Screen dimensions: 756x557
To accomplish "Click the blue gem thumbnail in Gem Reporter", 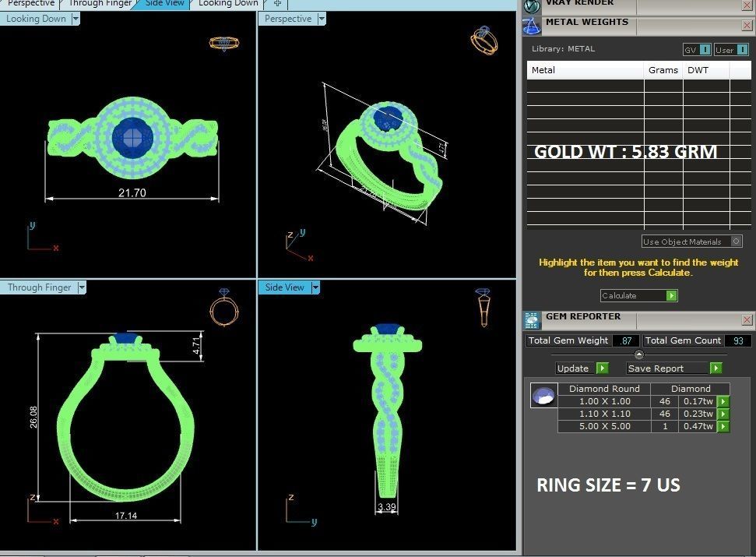I will [x=544, y=396].
